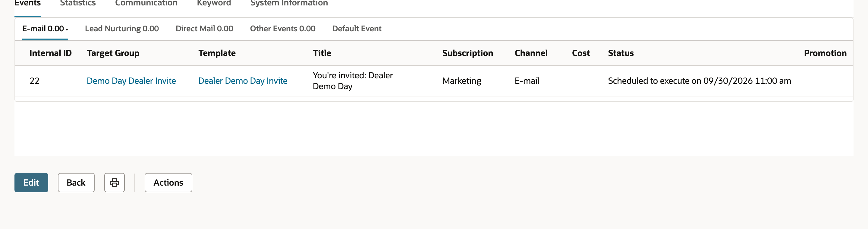Click the Title column header
The height and width of the screenshot is (229, 868).
[322, 53]
